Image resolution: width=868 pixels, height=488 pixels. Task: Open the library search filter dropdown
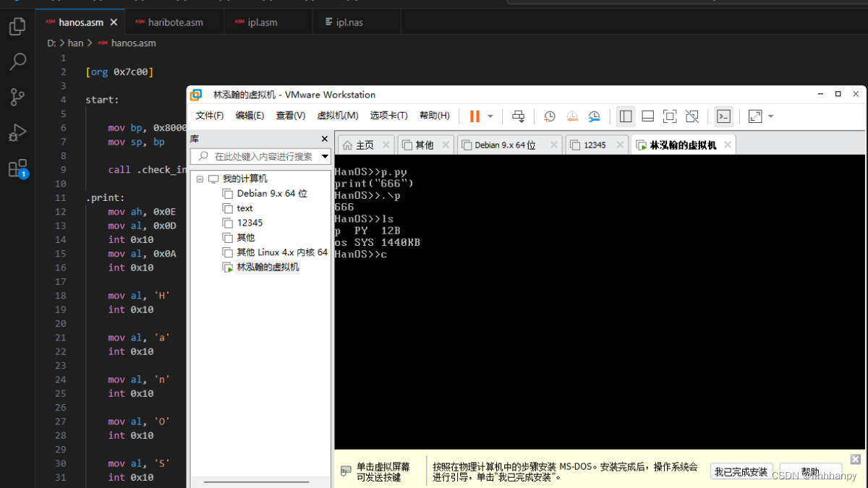click(325, 156)
